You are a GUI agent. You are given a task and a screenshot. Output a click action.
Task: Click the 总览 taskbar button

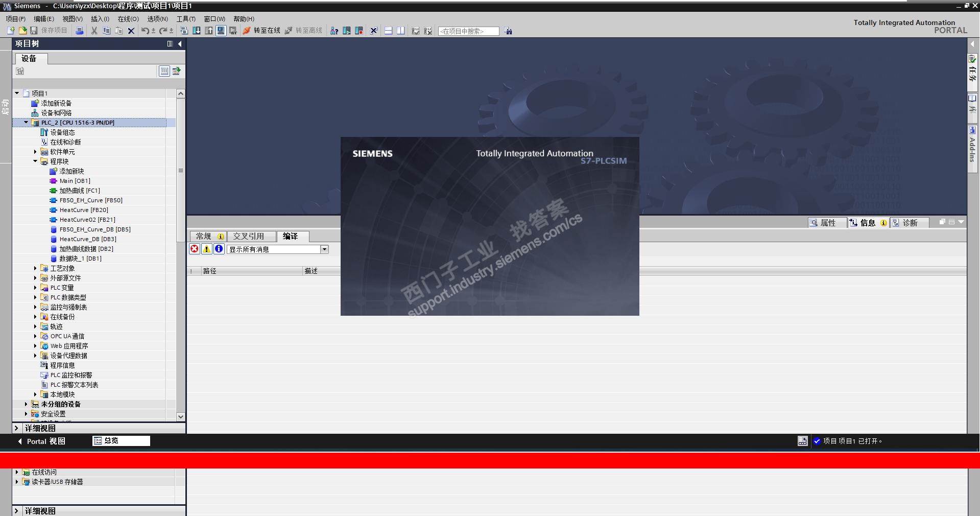tap(122, 441)
